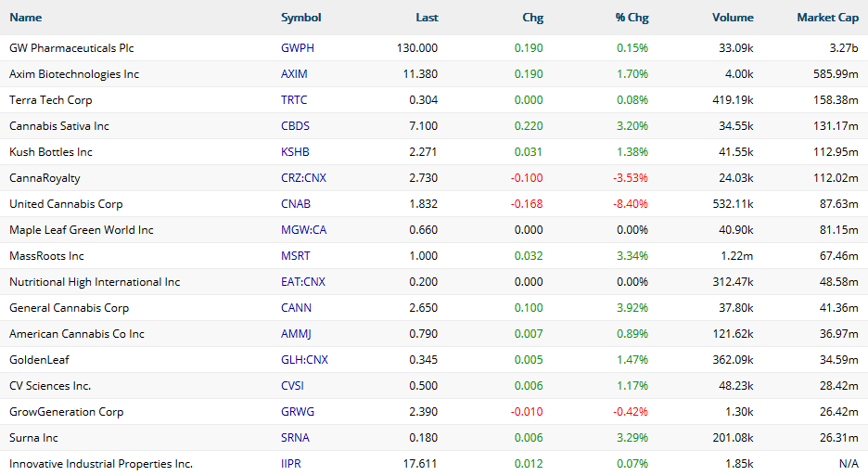Open the CRZ:CNX symbol link

click(x=304, y=178)
